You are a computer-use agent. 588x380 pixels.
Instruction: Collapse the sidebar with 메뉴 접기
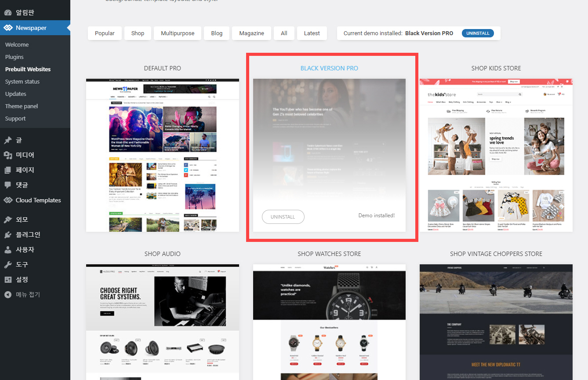click(35, 294)
